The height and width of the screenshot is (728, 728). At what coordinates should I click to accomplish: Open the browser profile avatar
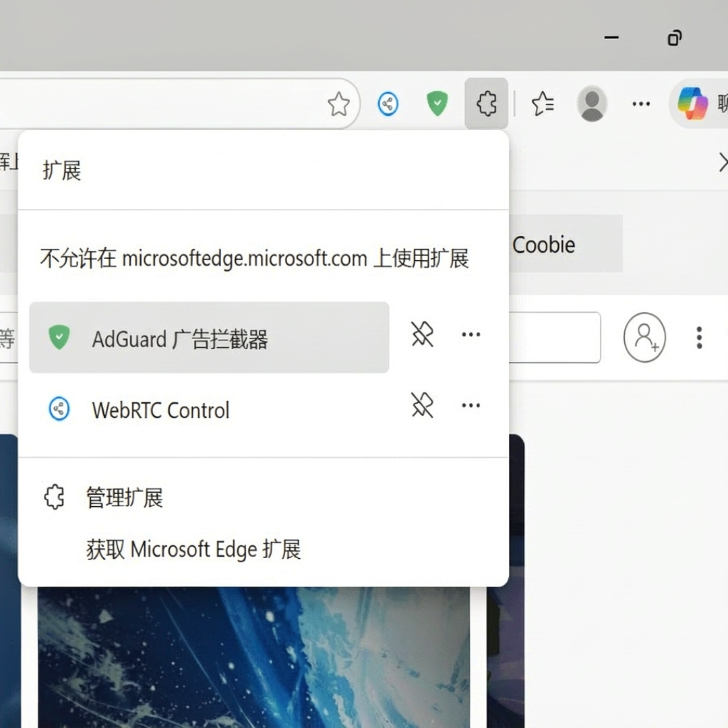coord(592,104)
